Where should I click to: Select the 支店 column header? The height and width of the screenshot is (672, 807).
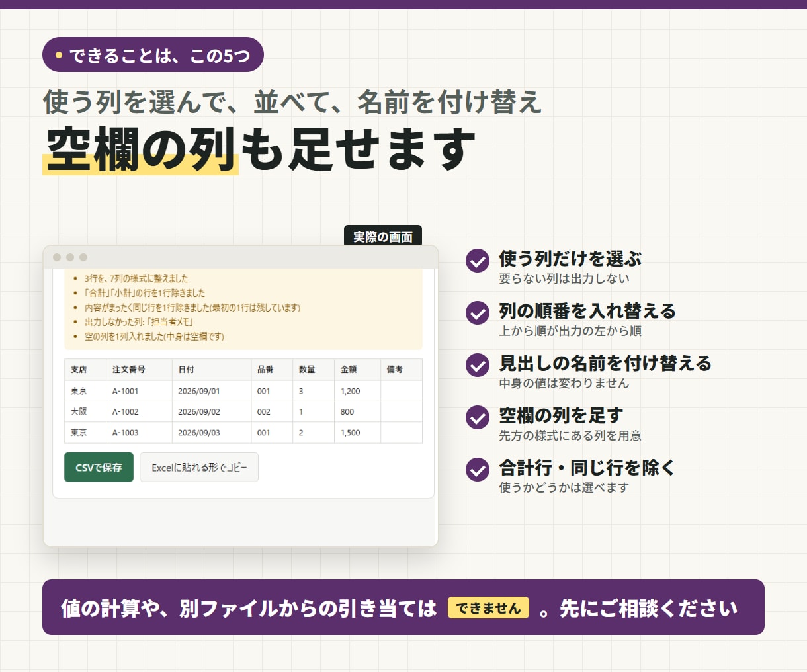pos(85,369)
